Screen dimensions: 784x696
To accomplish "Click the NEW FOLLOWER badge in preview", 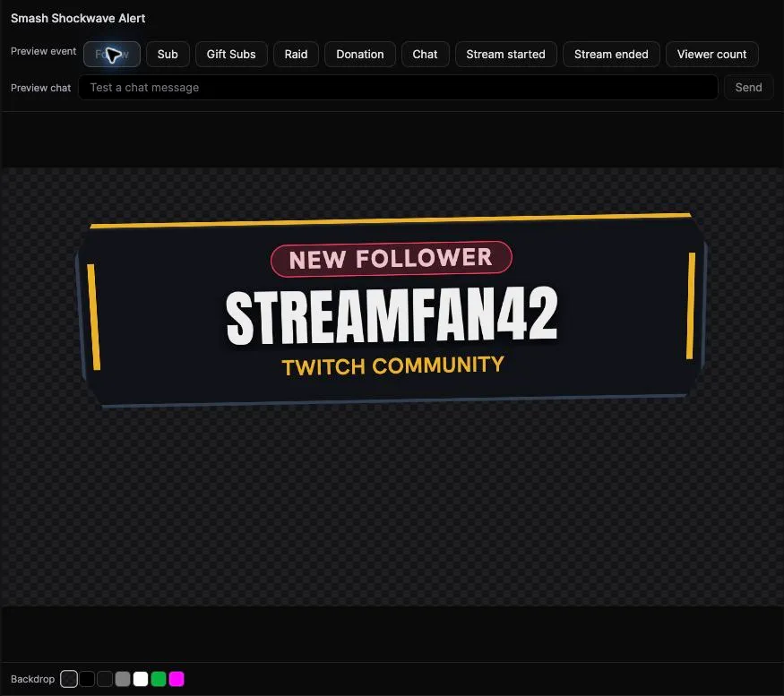I will [391, 259].
